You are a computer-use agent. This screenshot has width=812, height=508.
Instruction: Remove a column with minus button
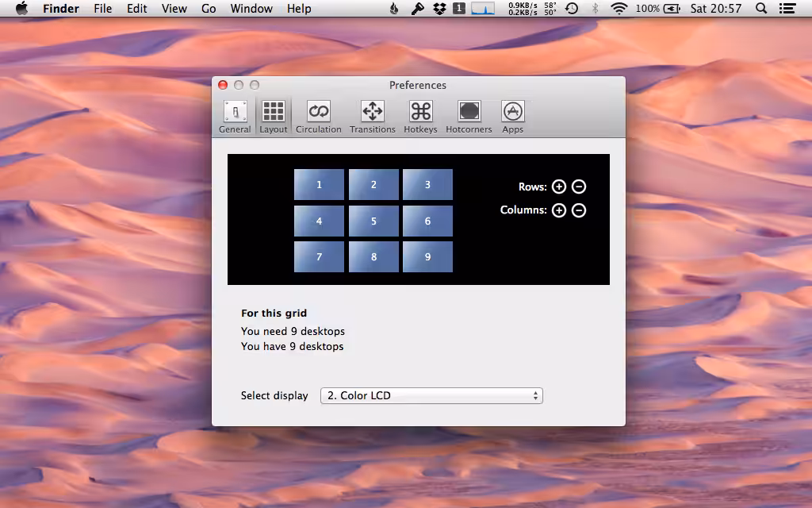(579, 210)
